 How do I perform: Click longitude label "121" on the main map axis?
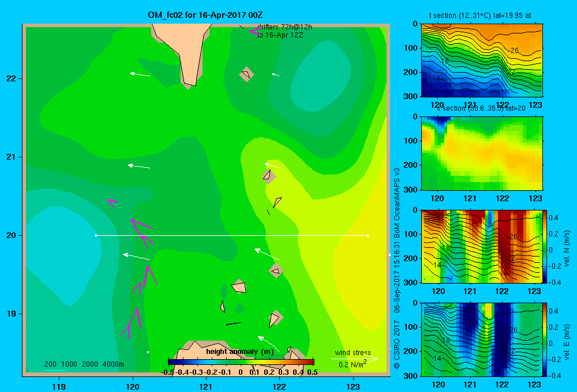click(x=206, y=386)
